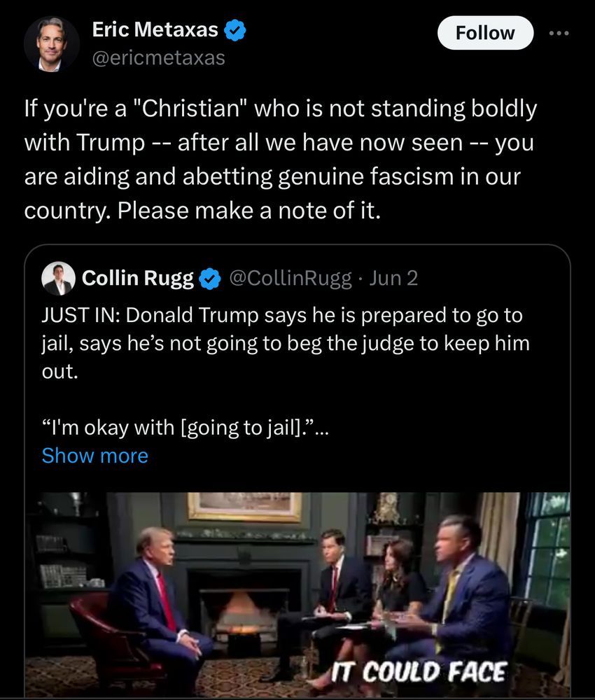Open the @CollinRugg handle
The height and width of the screenshot is (700, 595).
(290, 279)
